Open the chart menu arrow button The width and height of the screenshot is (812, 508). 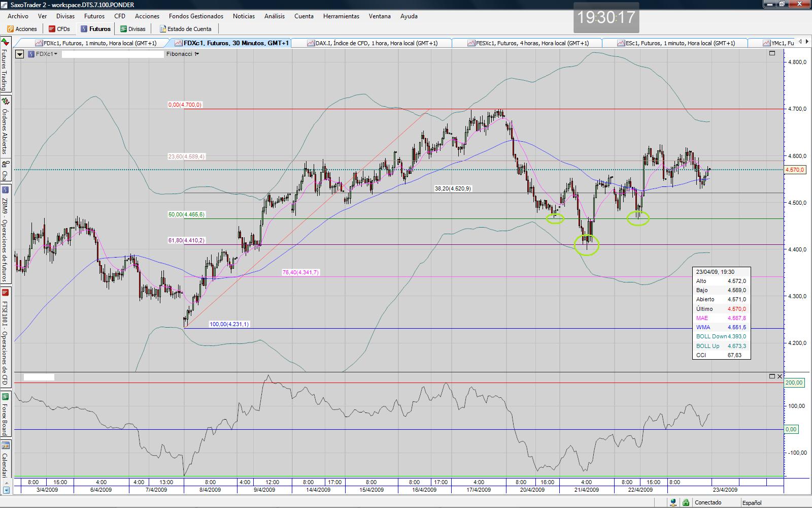coord(20,54)
